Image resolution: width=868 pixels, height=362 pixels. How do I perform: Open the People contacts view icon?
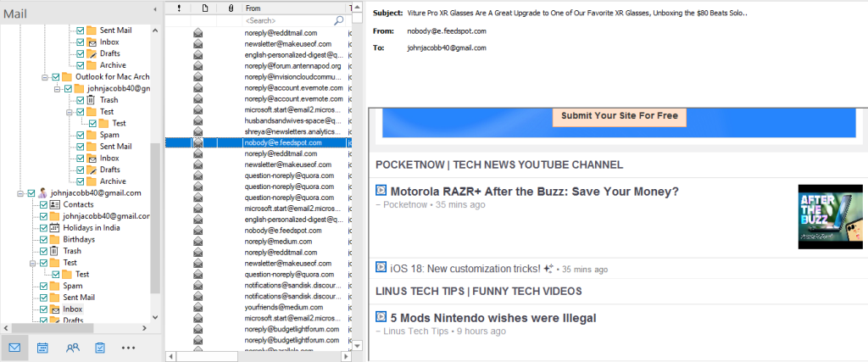click(x=73, y=347)
